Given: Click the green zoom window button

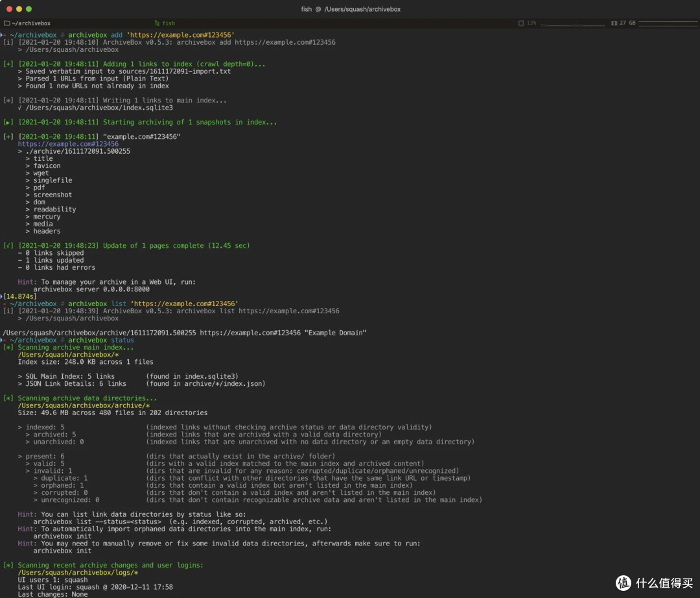Looking at the screenshot, I should tap(29, 9).
